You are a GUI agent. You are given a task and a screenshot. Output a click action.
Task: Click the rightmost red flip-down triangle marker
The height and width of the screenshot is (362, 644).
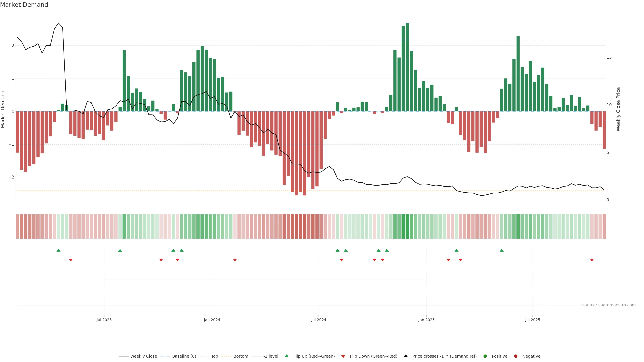click(x=592, y=260)
